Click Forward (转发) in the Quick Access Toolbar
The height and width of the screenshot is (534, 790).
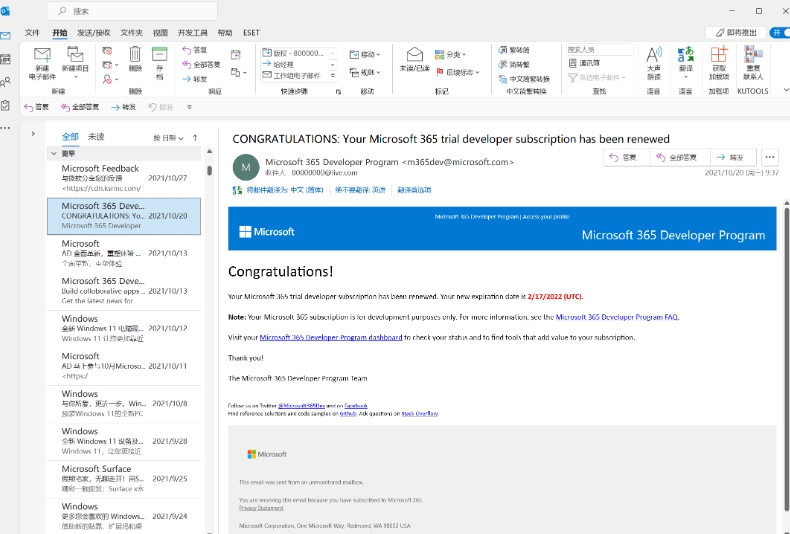123,107
